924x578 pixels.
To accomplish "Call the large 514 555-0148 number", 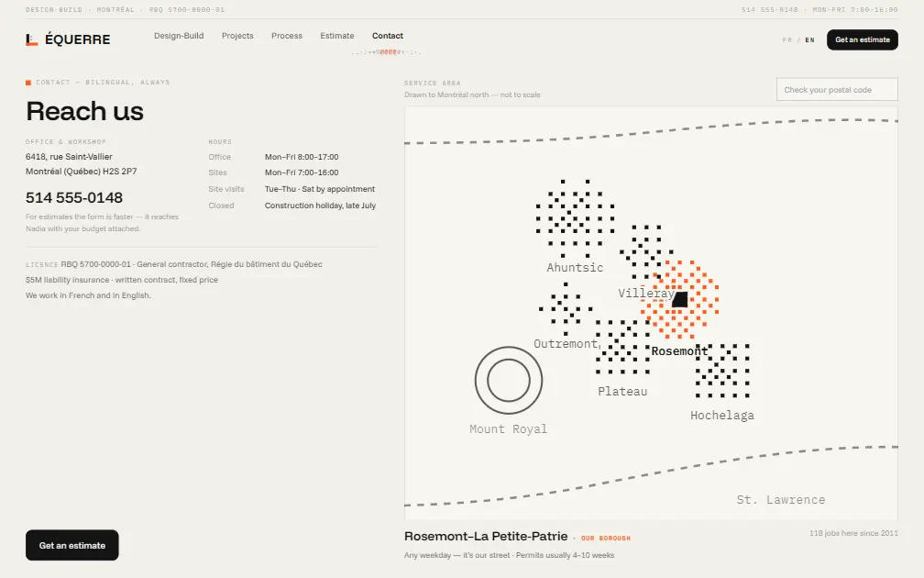I will (x=74, y=197).
